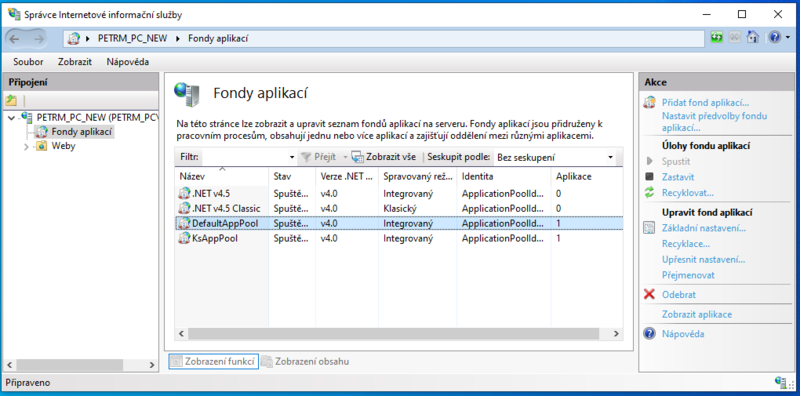Click the Nápověda help icon in Akce

pyautogui.click(x=649, y=334)
